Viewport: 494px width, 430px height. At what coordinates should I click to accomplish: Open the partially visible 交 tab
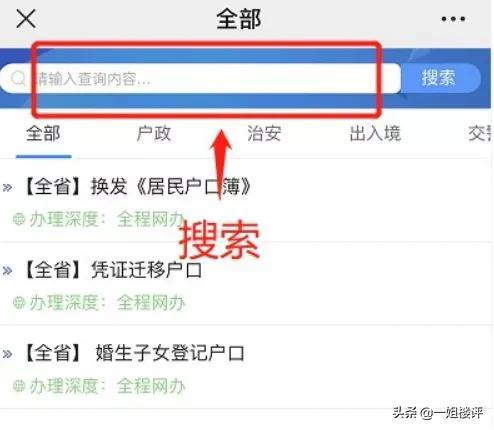(480, 134)
